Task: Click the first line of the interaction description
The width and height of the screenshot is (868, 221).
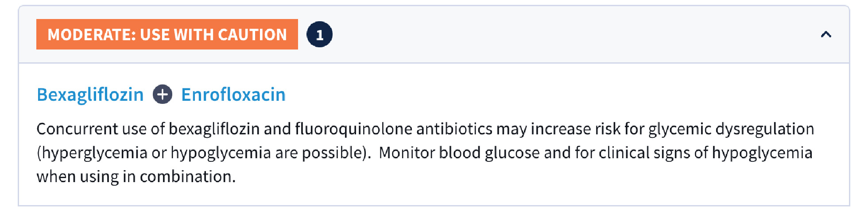Action: [425, 129]
